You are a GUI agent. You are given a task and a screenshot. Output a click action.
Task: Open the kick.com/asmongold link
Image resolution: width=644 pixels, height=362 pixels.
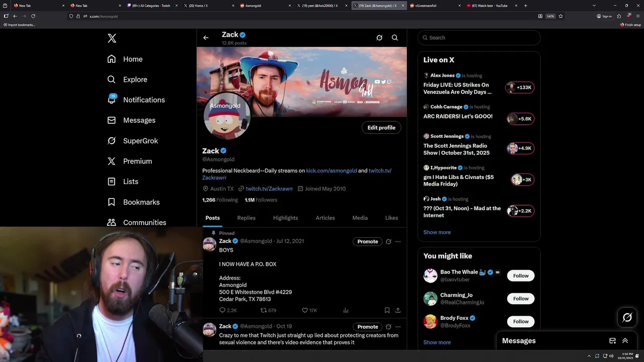331,171
